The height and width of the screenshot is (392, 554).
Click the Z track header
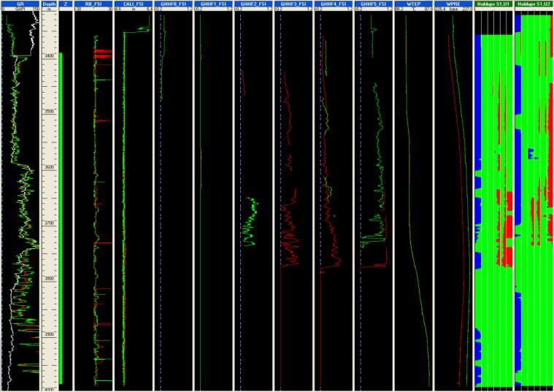pos(66,4)
